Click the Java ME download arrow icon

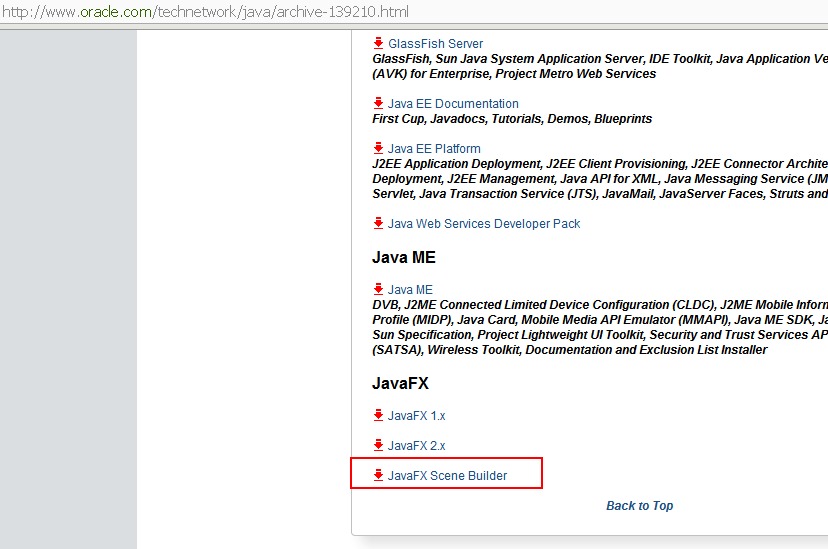[x=378, y=289]
